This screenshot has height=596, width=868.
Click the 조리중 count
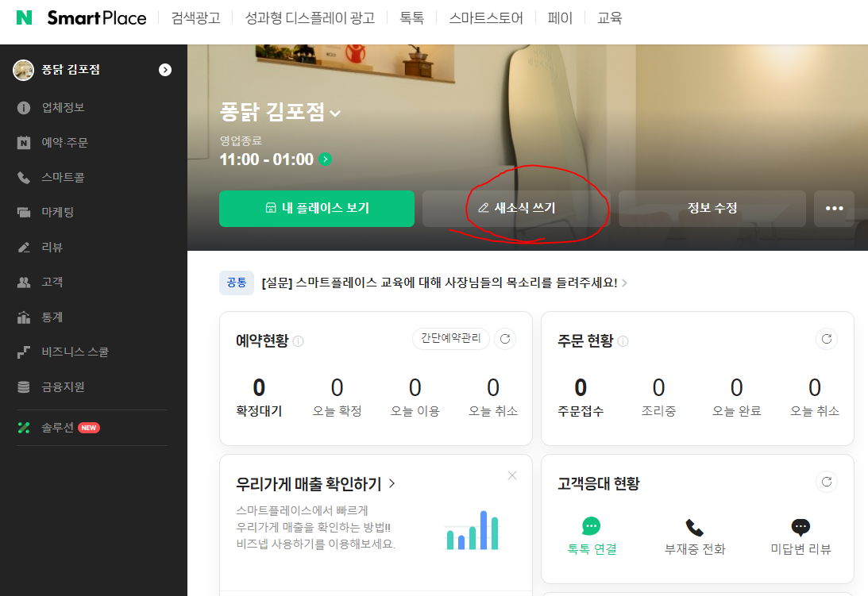click(x=659, y=387)
